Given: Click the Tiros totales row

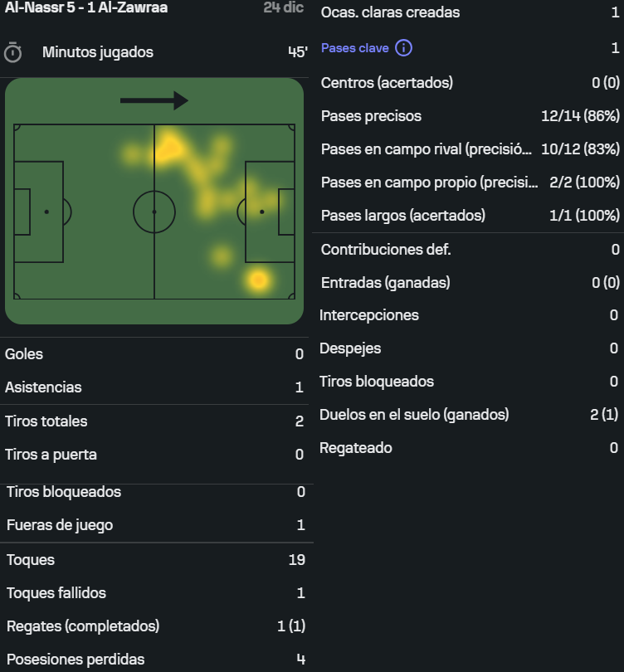Looking at the screenshot, I should [x=155, y=421].
